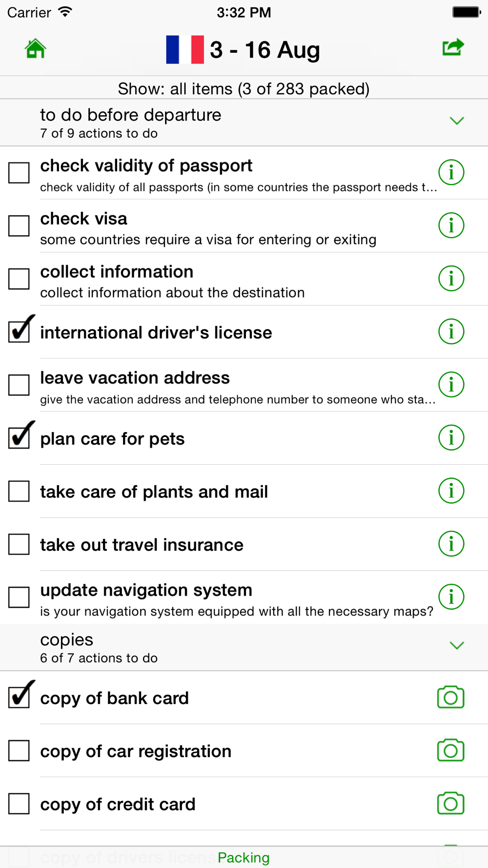488x868 pixels.
Task: Check the collect information checkbox
Action: [x=19, y=279]
